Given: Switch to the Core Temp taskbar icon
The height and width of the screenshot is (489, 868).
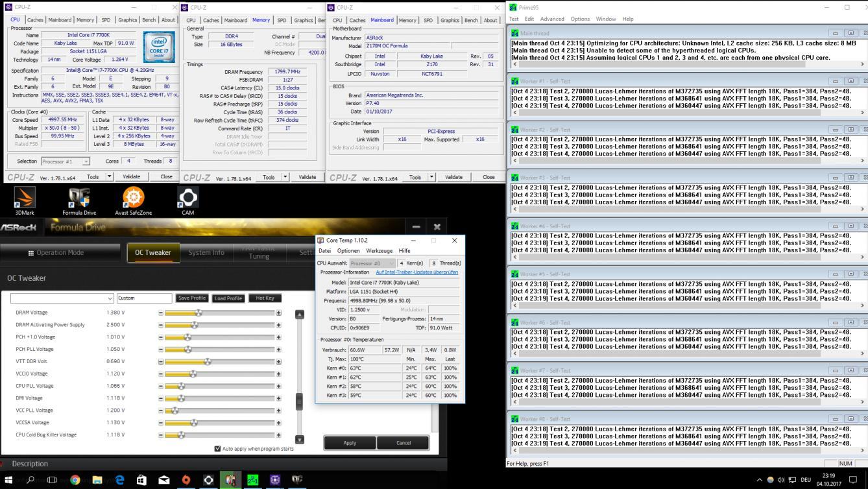Looking at the screenshot, I should pyautogui.click(x=230, y=480).
